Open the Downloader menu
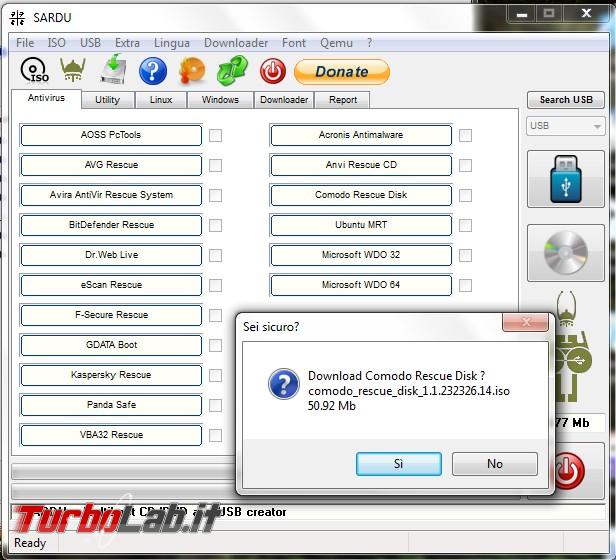Viewport: 616px width, 560px height. point(236,42)
